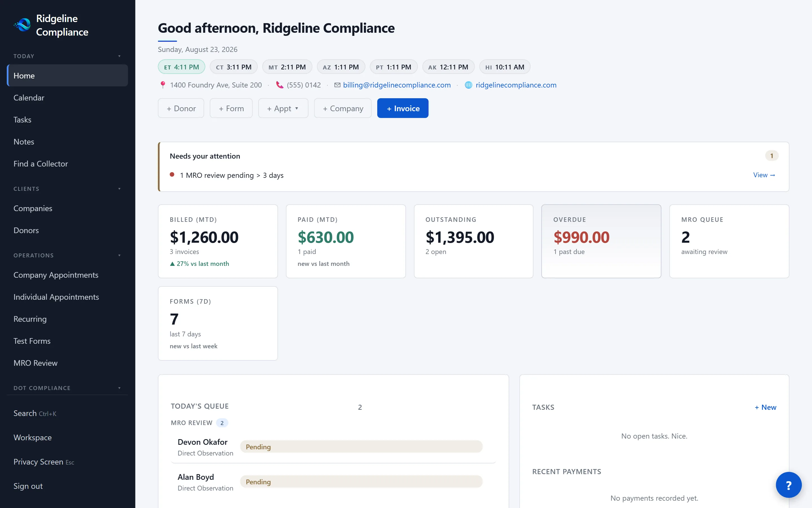Viewport: 812px width, 508px height.
Task: Click the globe website icon
Action: (468, 85)
